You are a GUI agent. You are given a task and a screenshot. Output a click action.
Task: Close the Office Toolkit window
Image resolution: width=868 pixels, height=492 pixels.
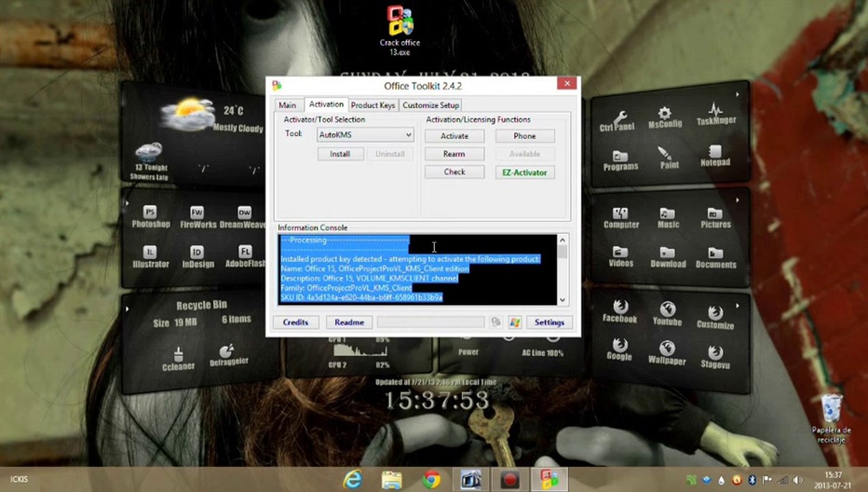tap(567, 83)
